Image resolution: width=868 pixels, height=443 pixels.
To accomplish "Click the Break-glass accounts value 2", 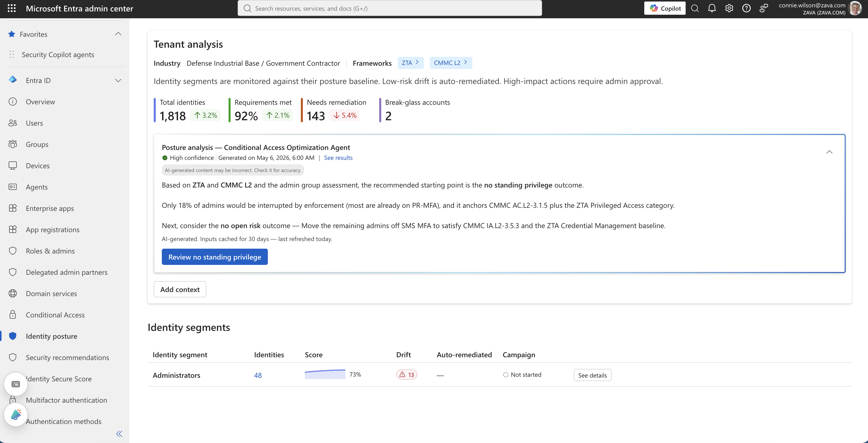I will tap(388, 116).
